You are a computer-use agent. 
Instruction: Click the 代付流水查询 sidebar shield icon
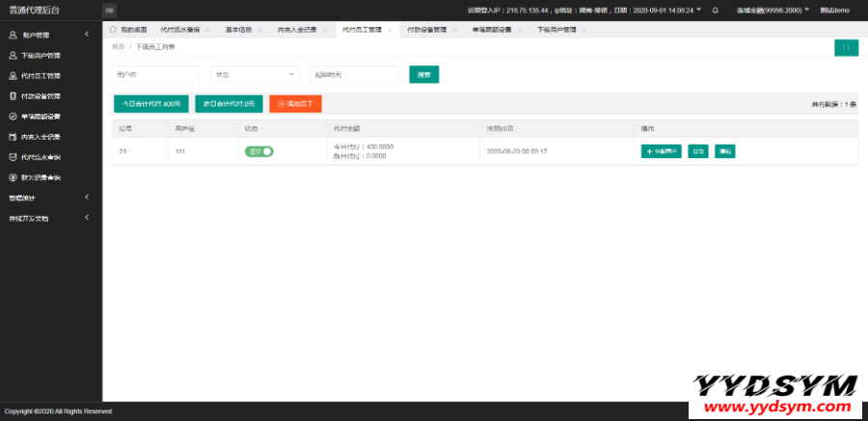click(13, 156)
